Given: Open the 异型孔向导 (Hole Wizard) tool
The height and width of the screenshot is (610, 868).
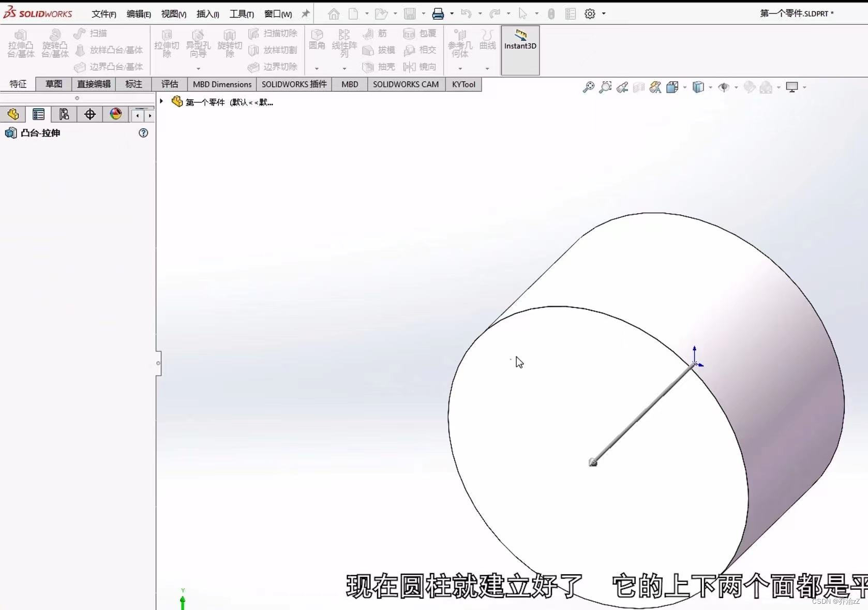Looking at the screenshot, I should point(198,44).
